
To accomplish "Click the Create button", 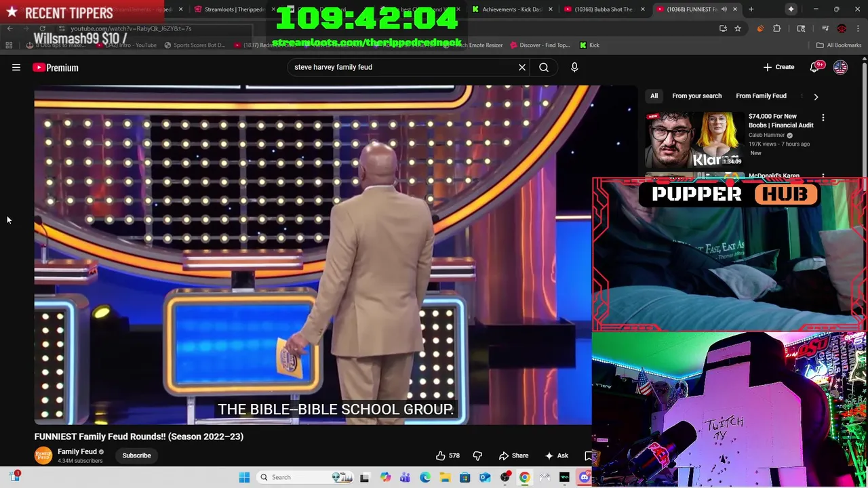I will (778, 67).
